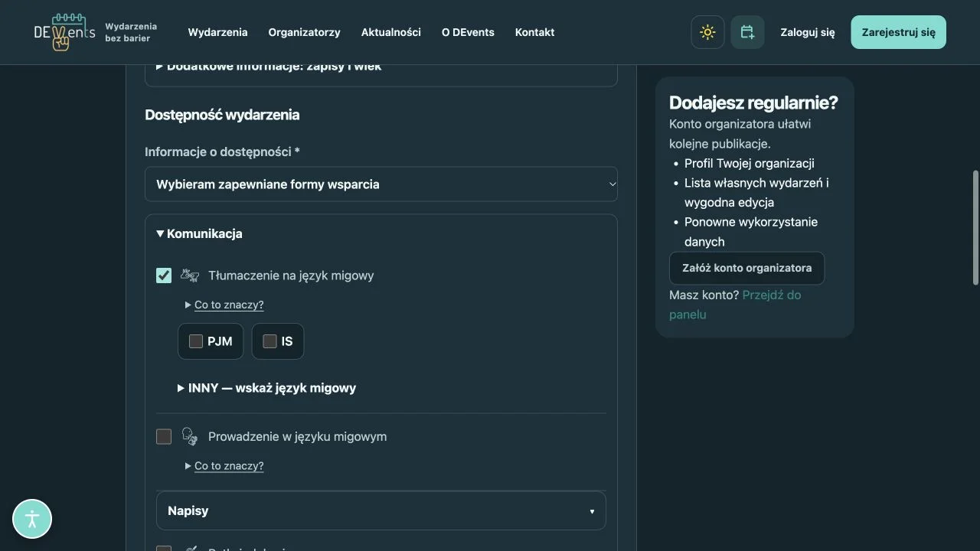Go to Organizatorzy page
Screen dimensions: 980x551
[304, 32]
